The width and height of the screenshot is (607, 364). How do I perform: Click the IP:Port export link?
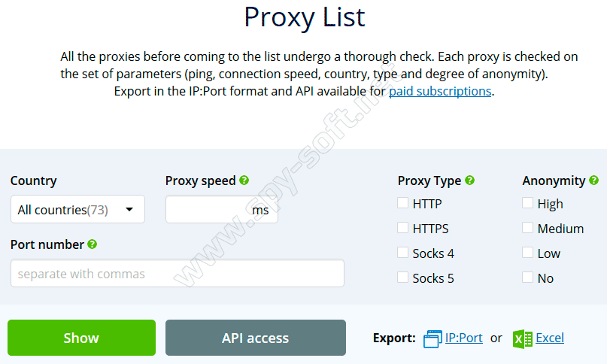[464, 338]
